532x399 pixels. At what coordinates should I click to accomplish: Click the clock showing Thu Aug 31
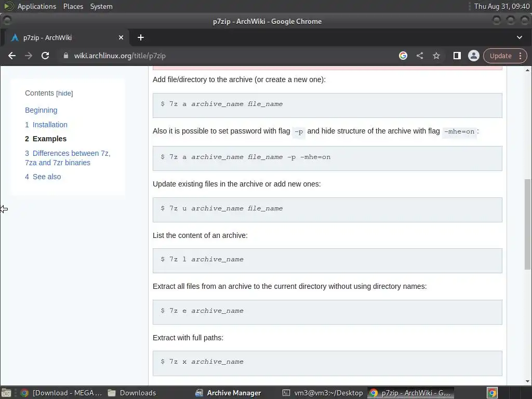coord(501,6)
